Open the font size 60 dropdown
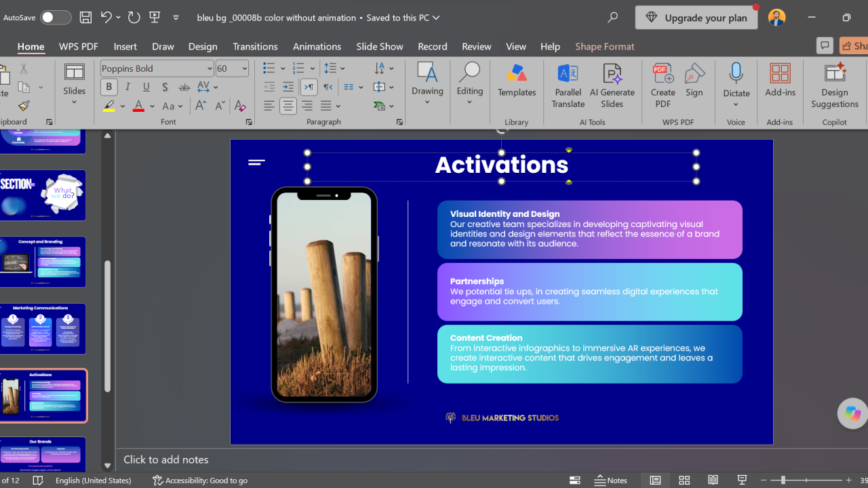This screenshot has width=868, height=488. coord(244,68)
